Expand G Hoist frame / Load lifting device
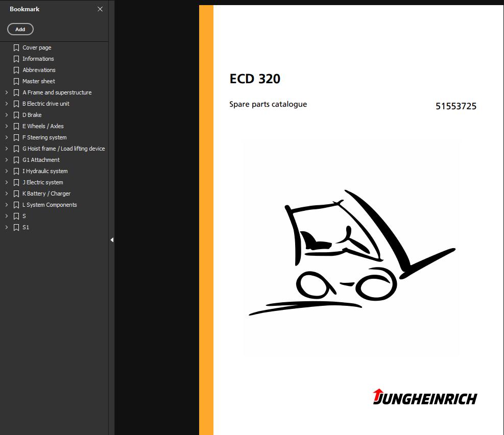 click(7, 149)
